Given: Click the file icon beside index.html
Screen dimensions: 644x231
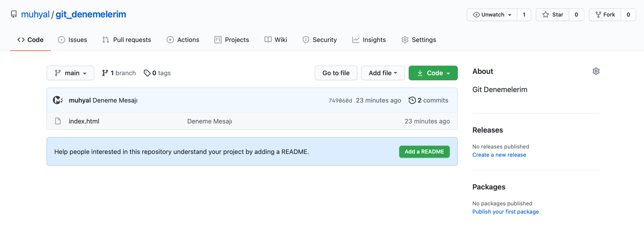Looking at the screenshot, I should (58, 121).
